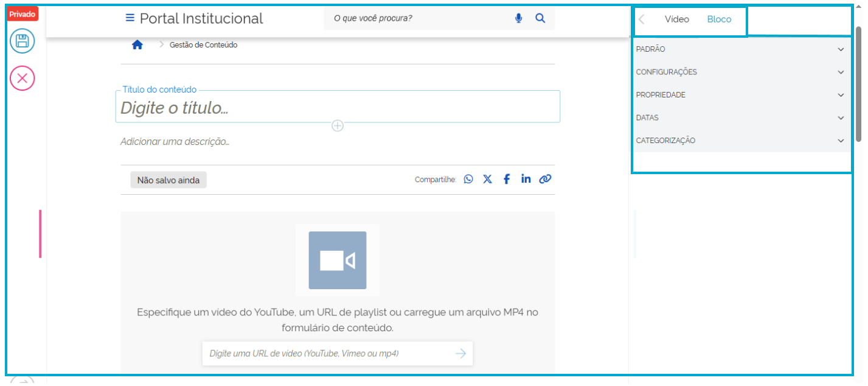Expand the CATEGORIZAÇÃO section
The image size is (868, 386).
[x=740, y=141]
